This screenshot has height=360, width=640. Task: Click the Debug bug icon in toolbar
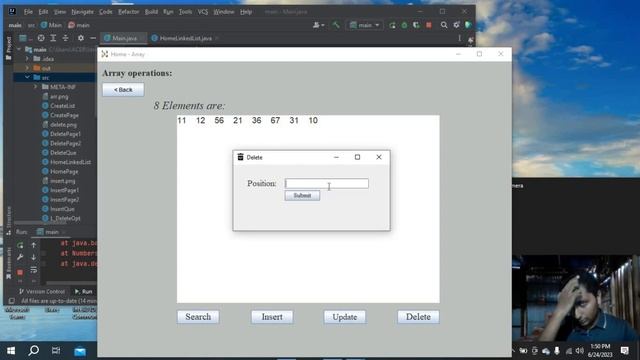click(x=404, y=25)
